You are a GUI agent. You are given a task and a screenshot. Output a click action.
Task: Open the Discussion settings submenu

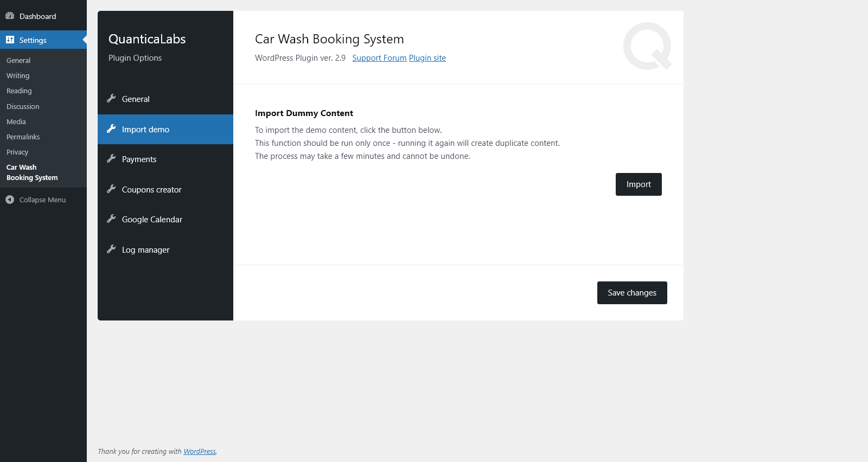(x=23, y=107)
